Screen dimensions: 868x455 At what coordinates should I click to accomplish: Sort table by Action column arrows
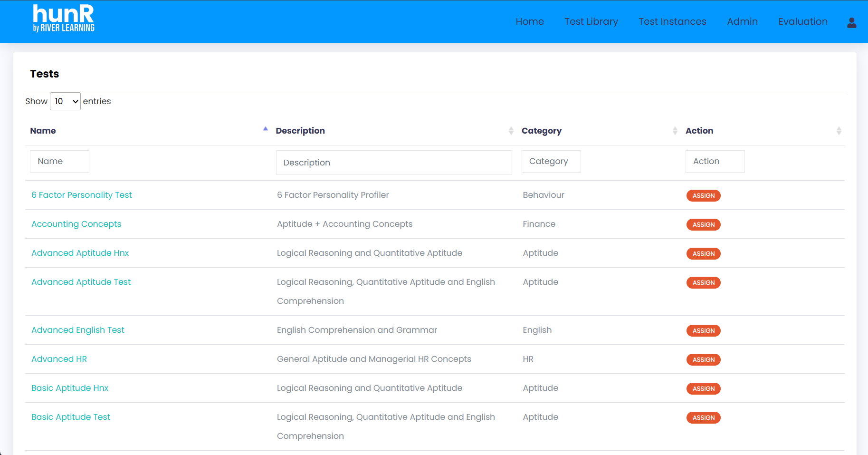839,131
